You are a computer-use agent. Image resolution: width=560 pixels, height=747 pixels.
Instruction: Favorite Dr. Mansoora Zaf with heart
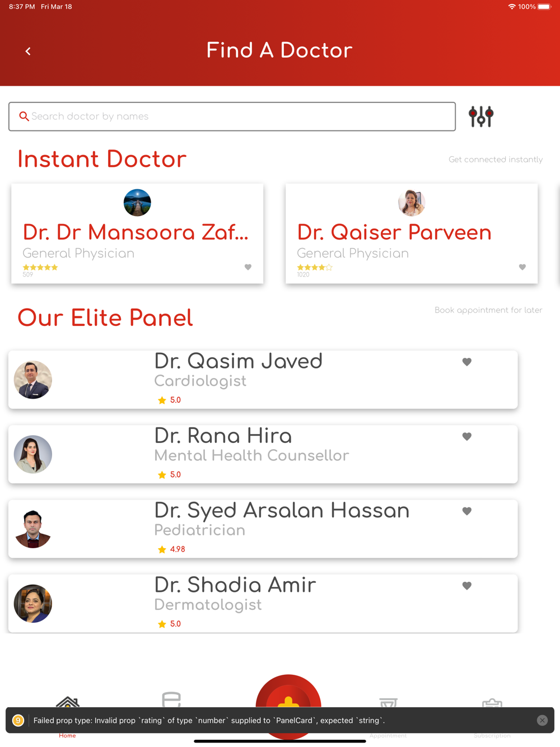coord(248,267)
